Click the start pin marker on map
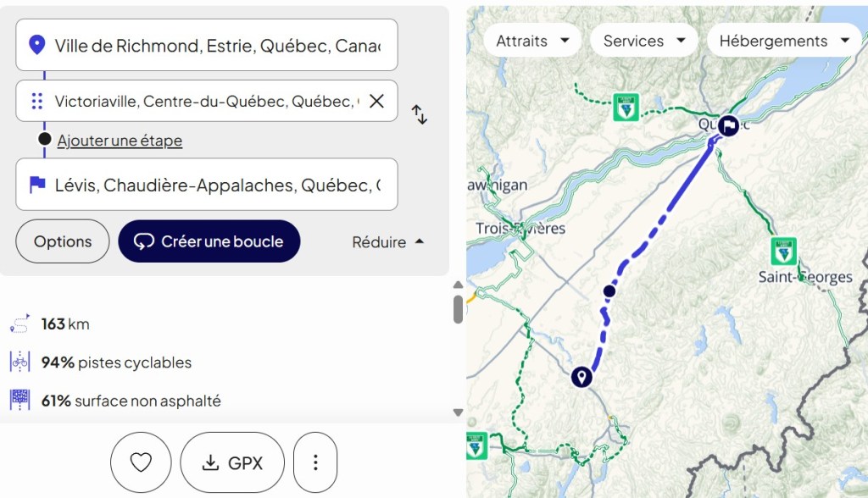Screen dimensions: 868x498 581,376
